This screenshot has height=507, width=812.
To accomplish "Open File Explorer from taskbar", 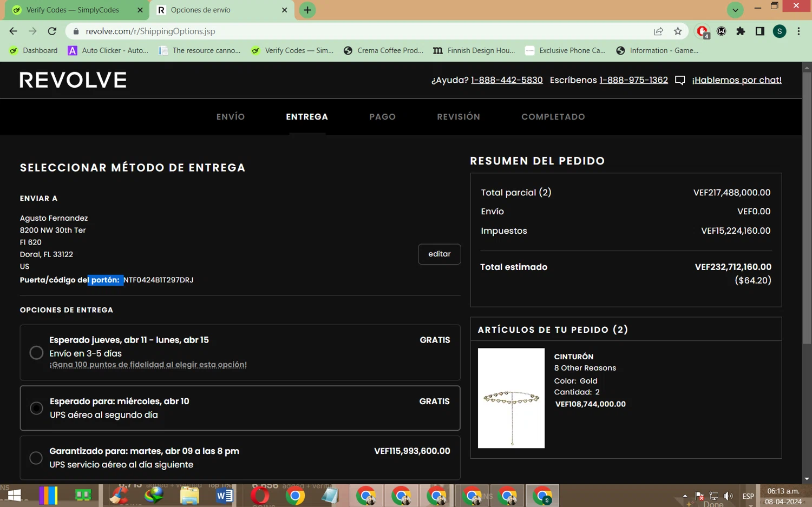I will (x=189, y=495).
